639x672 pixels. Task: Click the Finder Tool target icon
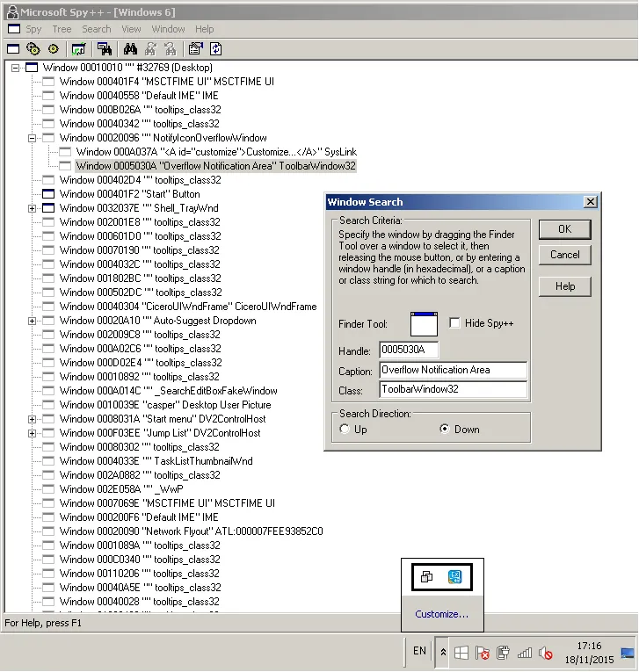(x=424, y=324)
